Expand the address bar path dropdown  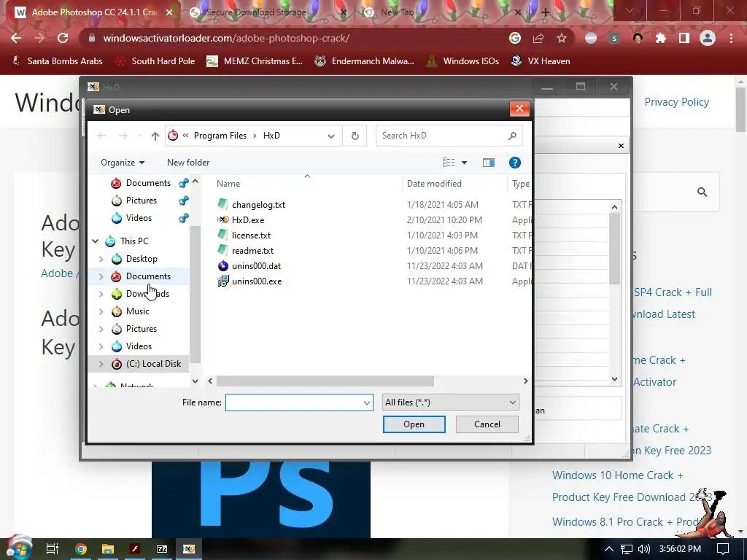[x=331, y=136]
